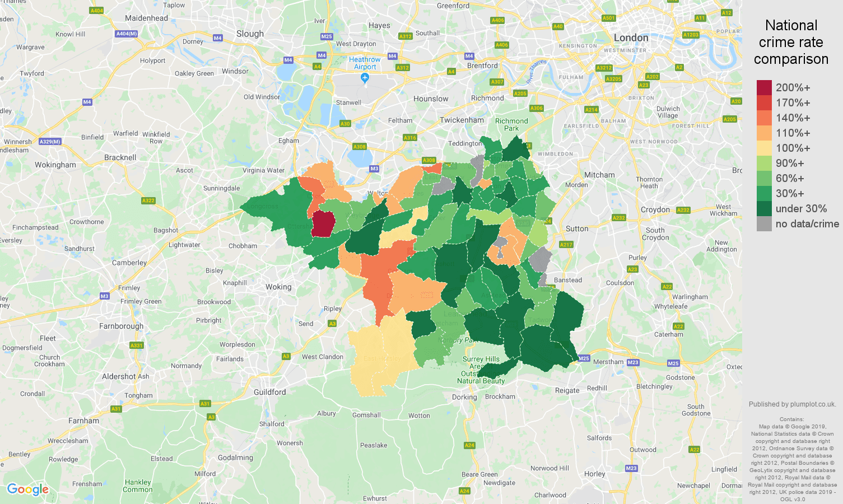Image resolution: width=843 pixels, height=504 pixels.
Task: Click the A501 road shield in London
Action: tap(609, 18)
